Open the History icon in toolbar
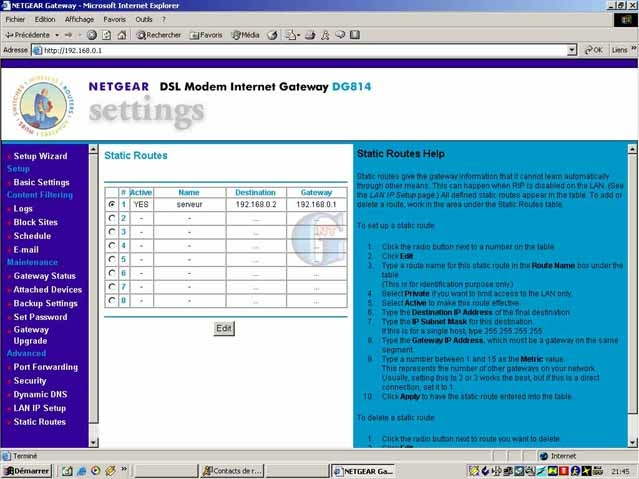Image resolution: width=639 pixels, height=479 pixels. click(x=272, y=35)
